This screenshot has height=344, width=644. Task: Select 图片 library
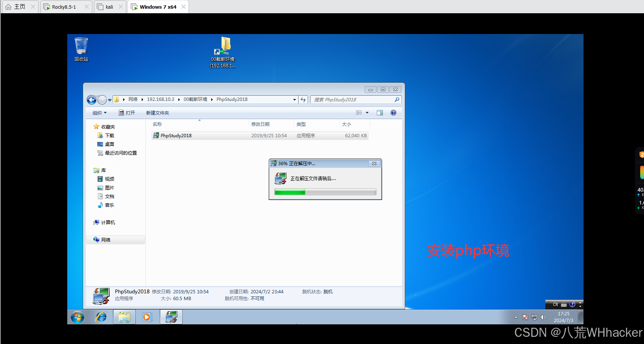pyautogui.click(x=106, y=188)
